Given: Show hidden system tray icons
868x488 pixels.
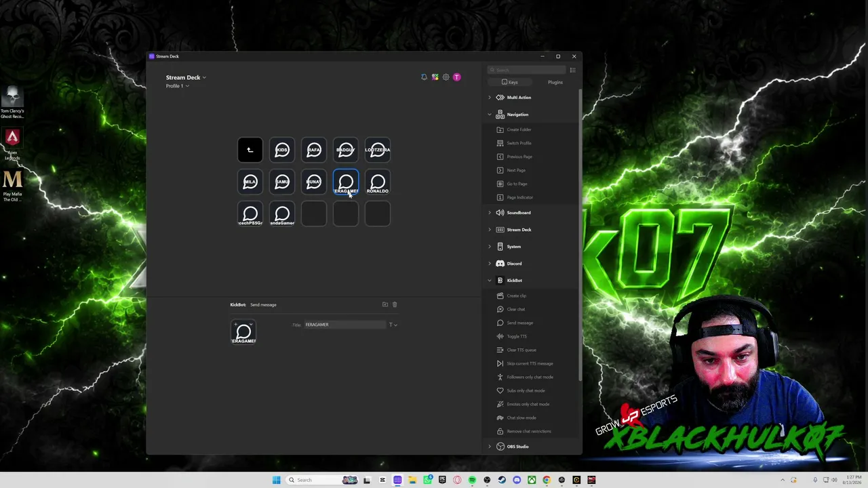Looking at the screenshot, I should click(783, 480).
